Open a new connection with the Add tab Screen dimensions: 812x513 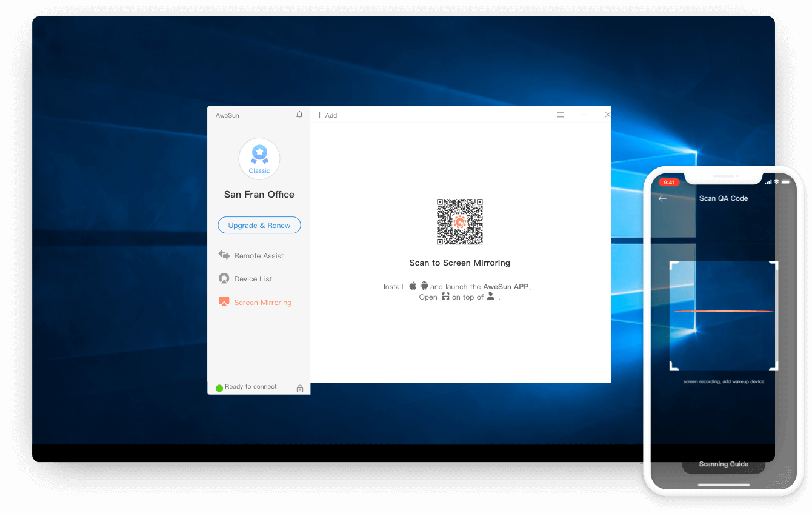click(x=327, y=115)
